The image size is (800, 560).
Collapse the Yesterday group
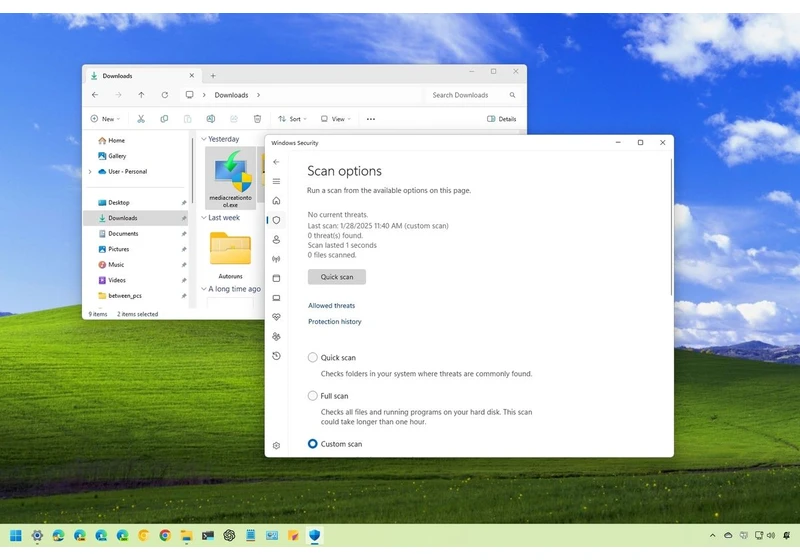(x=204, y=139)
